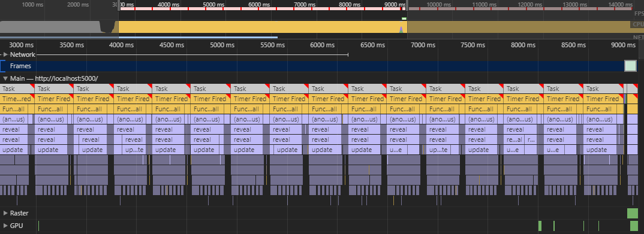
Task: Expand the Raster track
Action: pyautogui.click(x=5, y=213)
